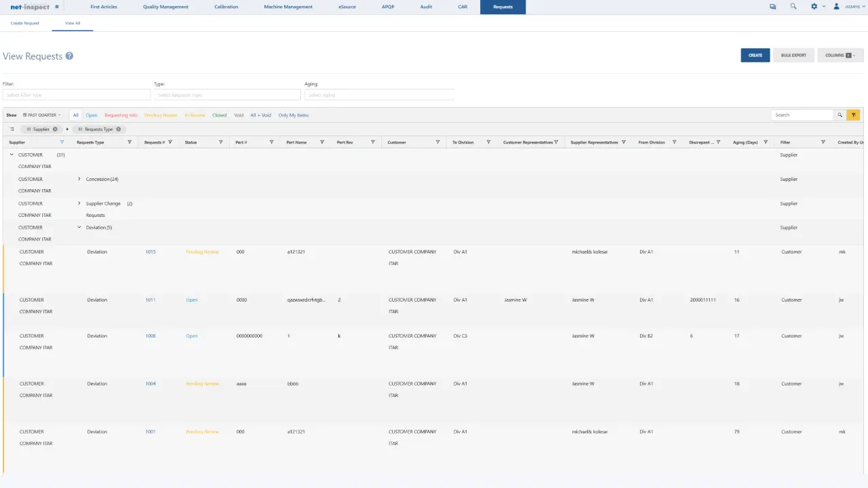The width and height of the screenshot is (868, 488).
Task: Open the messages icon in the top bar
Action: click(772, 6)
